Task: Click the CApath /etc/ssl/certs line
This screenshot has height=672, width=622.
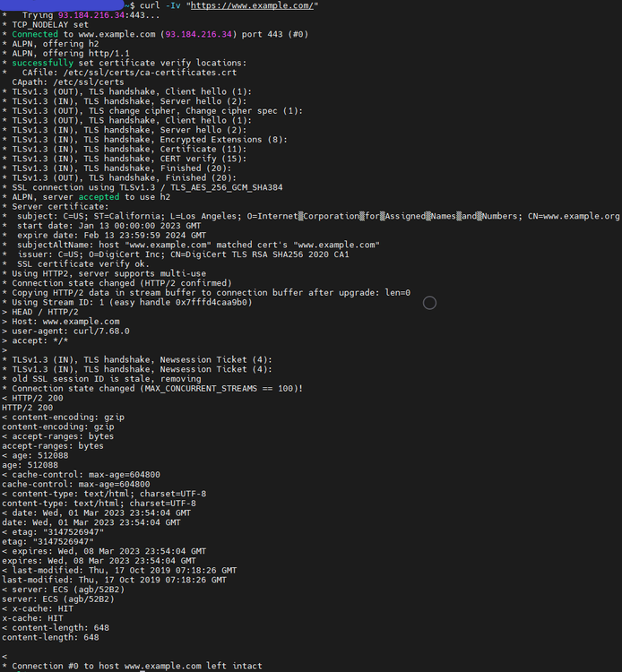Action: coord(68,82)
